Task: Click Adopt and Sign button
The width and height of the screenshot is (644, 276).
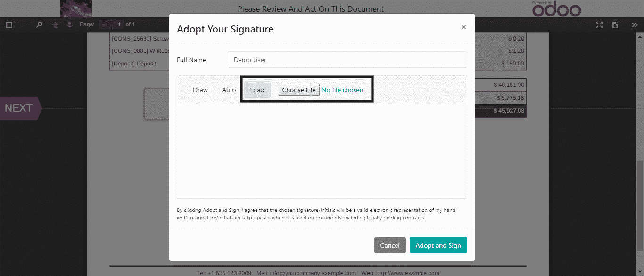Action: tap(438, 245)
